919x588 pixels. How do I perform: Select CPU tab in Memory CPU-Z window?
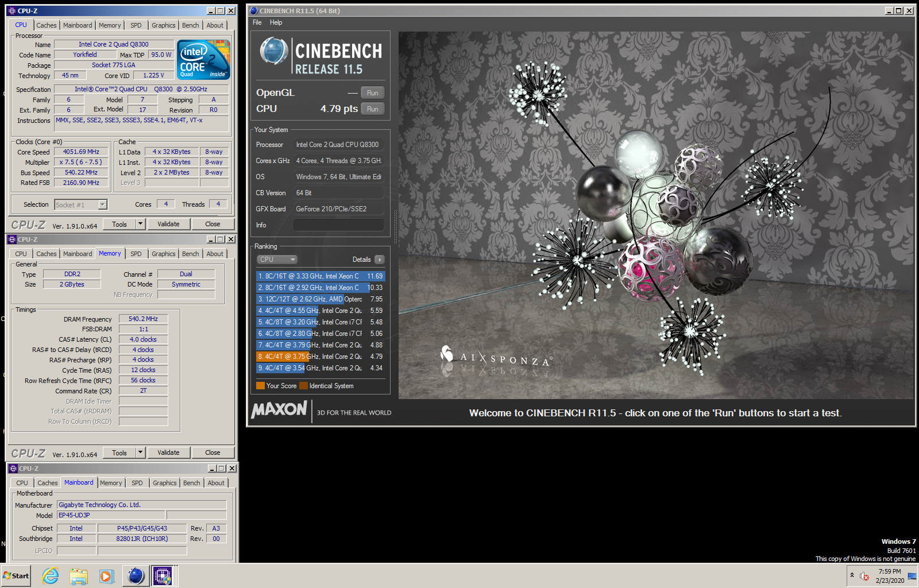click(21, 254)
